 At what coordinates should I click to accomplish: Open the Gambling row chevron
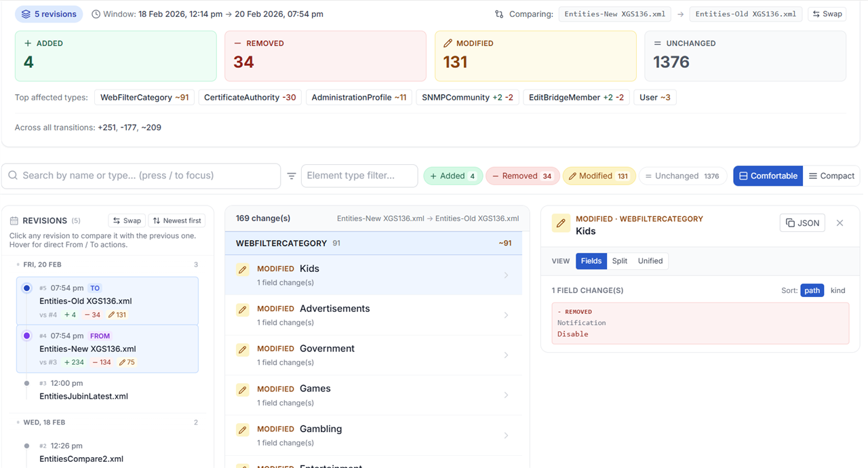(506, 435)
